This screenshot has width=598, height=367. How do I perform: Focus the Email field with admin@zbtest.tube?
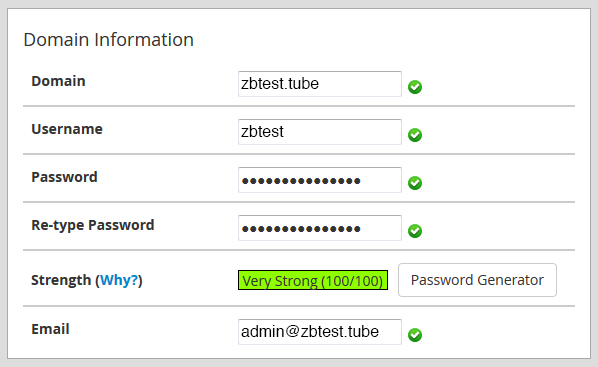point(320,332)
